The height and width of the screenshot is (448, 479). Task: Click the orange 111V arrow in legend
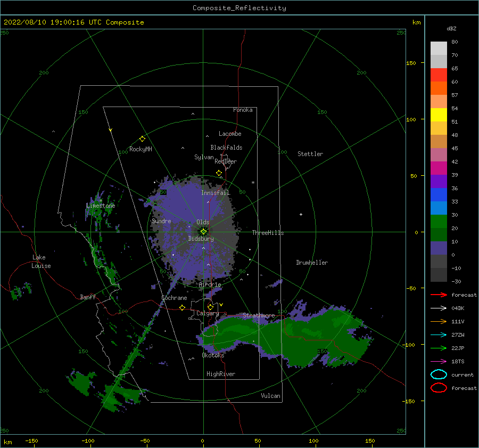coord(439,321)
